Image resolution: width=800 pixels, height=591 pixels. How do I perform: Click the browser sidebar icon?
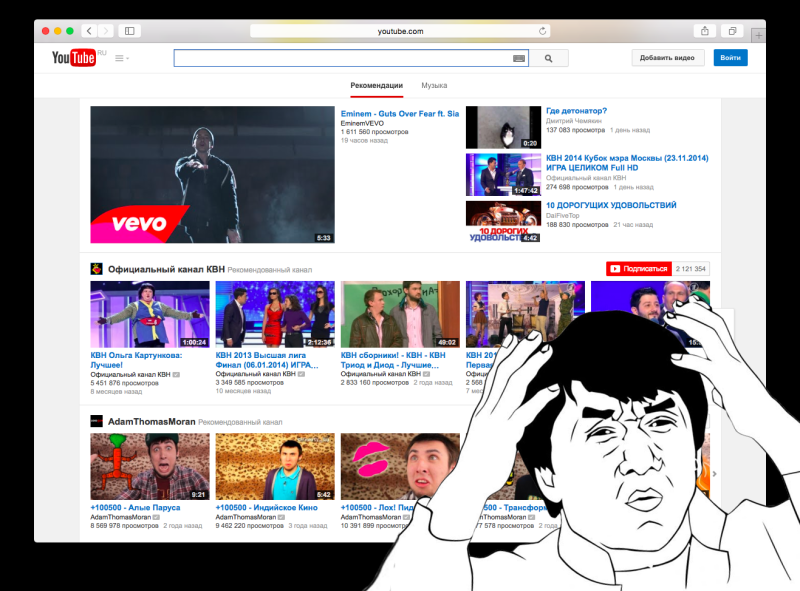[x=128, y=31]
